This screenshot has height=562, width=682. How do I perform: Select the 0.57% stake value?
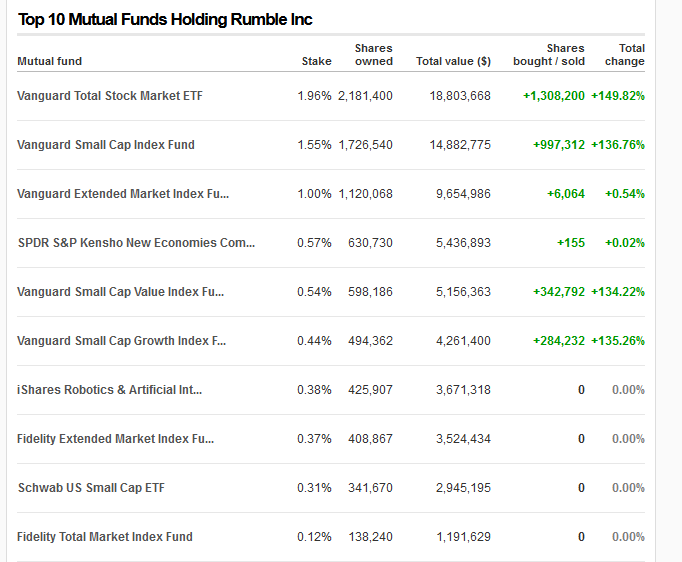tap(314, 243)
